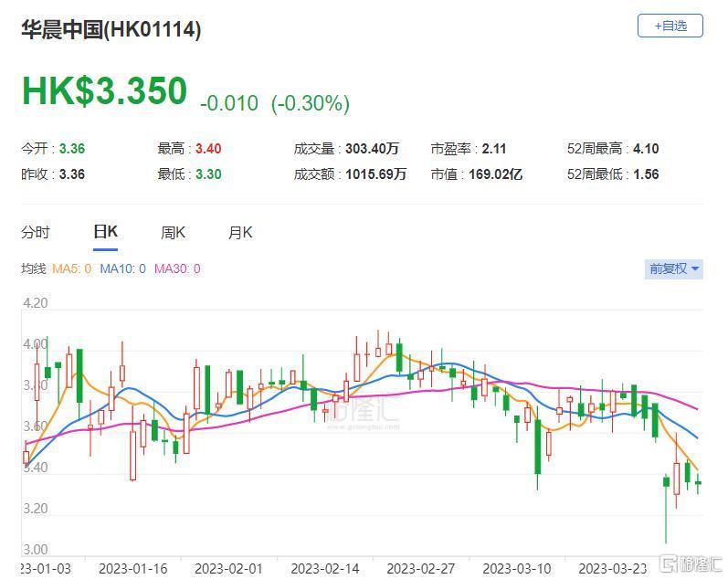Click the 3.20 price axis label
The image size is (728, 579).
pos(36,509)
